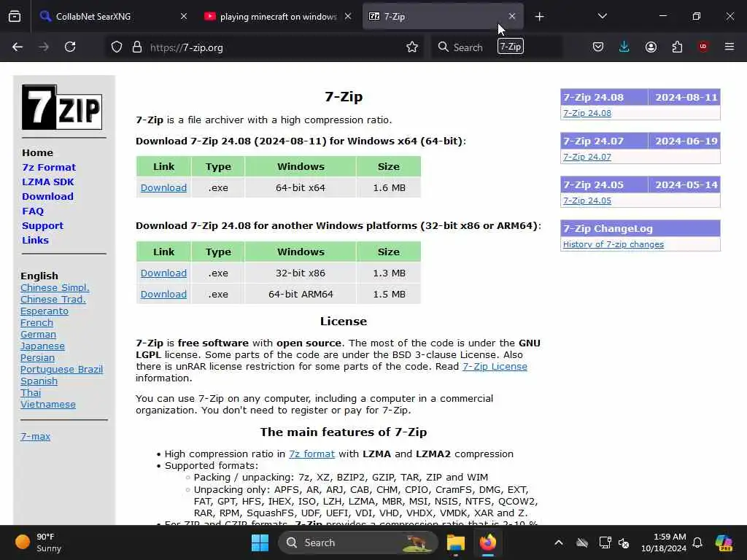Switch language to Persian

[38, 357]
